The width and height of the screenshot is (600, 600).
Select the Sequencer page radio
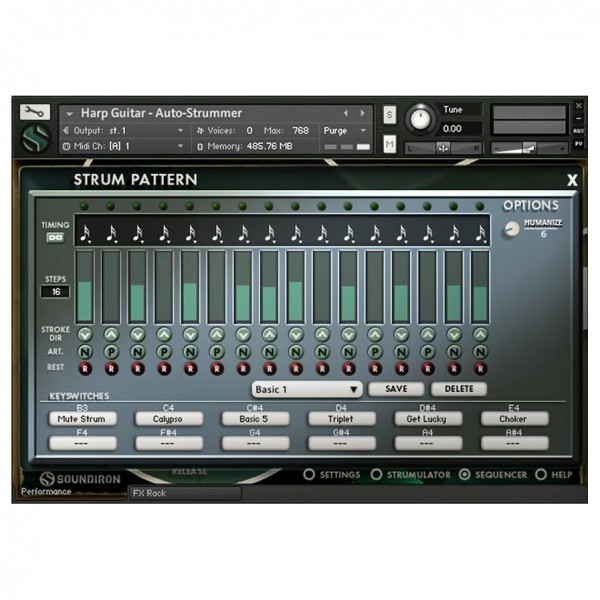465,474
